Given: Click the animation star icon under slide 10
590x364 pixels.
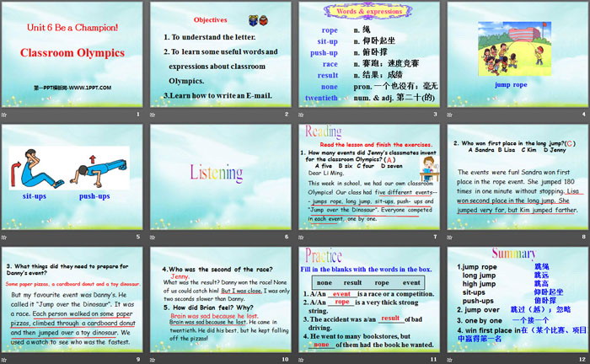Looking at the screenshot, I should click(x=153, y=360).
